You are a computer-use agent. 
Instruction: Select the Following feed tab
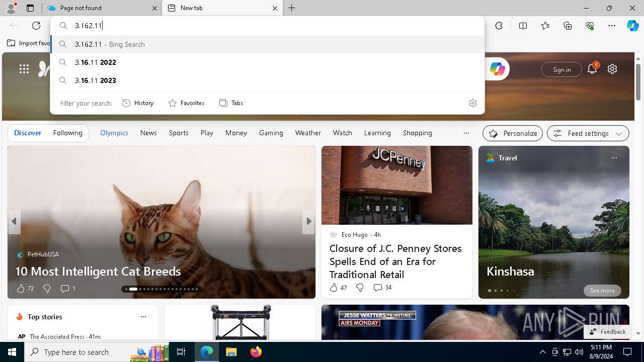point(67,133)
